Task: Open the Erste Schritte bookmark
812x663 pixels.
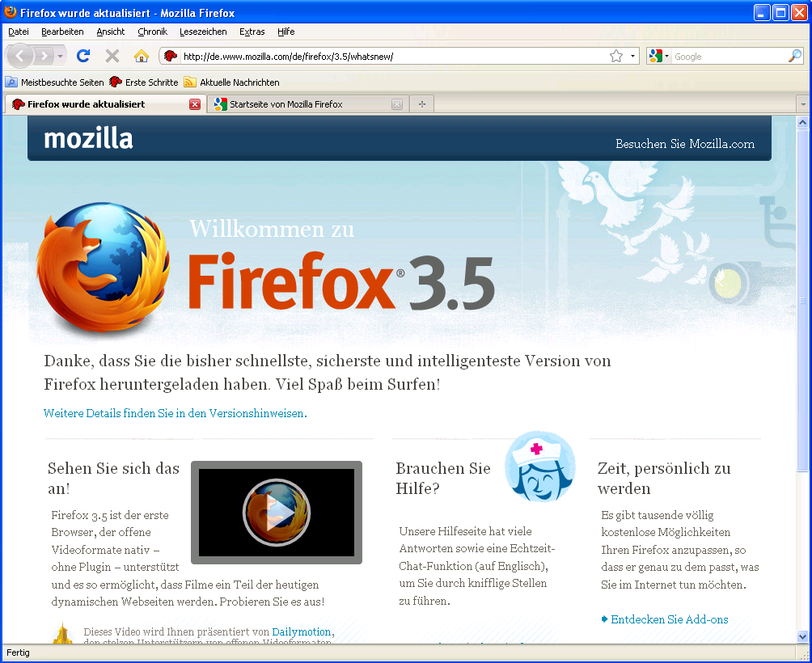Action: click(x=144, y=82)
